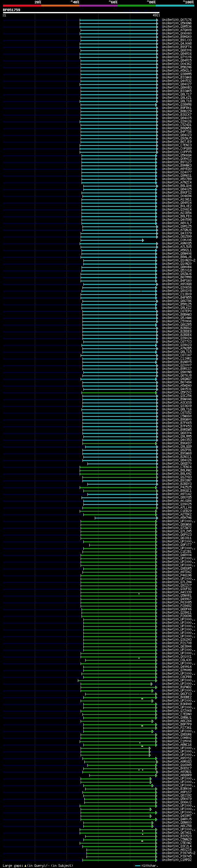This screenshot has width=197, height=868.
Task: Select the UniRef100_C7ENI3 hit
Action: click(x=177, y=145)
